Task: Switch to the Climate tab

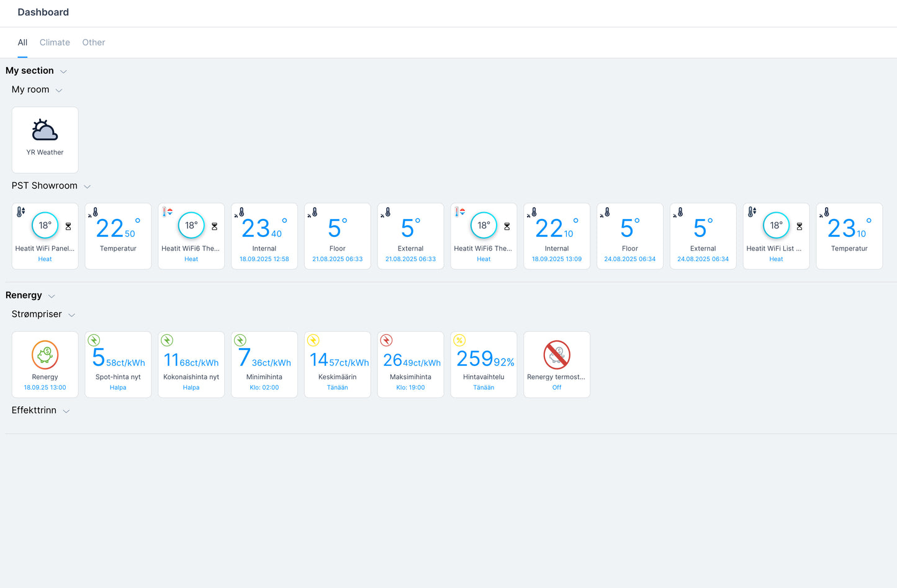Action: (x=55, y=43)
